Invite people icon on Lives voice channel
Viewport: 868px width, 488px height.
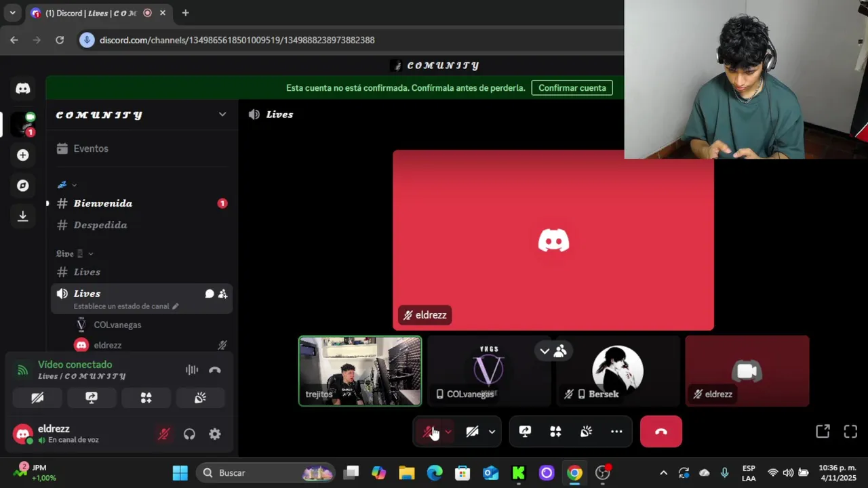(x=222, y=293)
